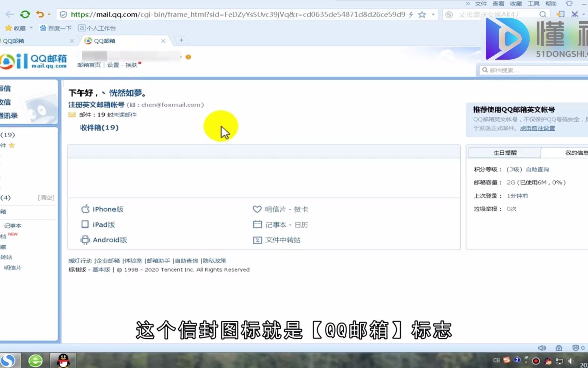Open the iPad版 link
The width and height of the screenshot is (588, 368).
click(x=98, y=225)
